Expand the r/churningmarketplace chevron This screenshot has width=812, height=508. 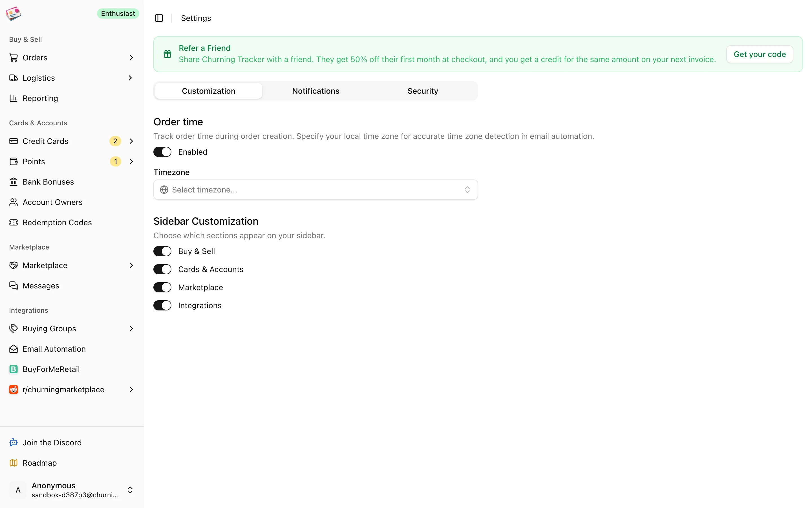(131, 390)
